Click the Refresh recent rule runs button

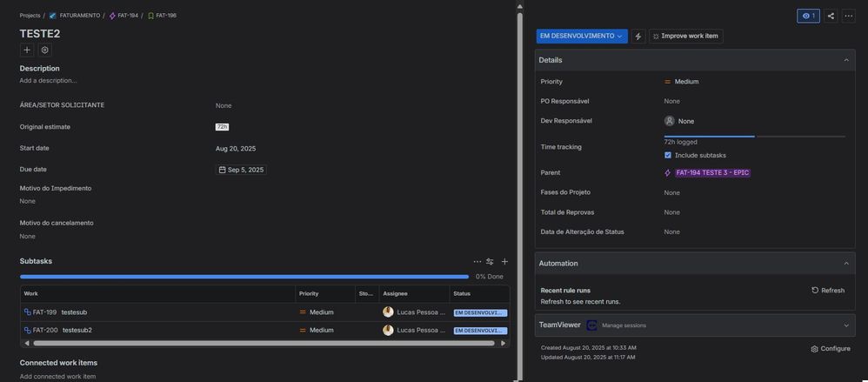(x=828, y=290)
